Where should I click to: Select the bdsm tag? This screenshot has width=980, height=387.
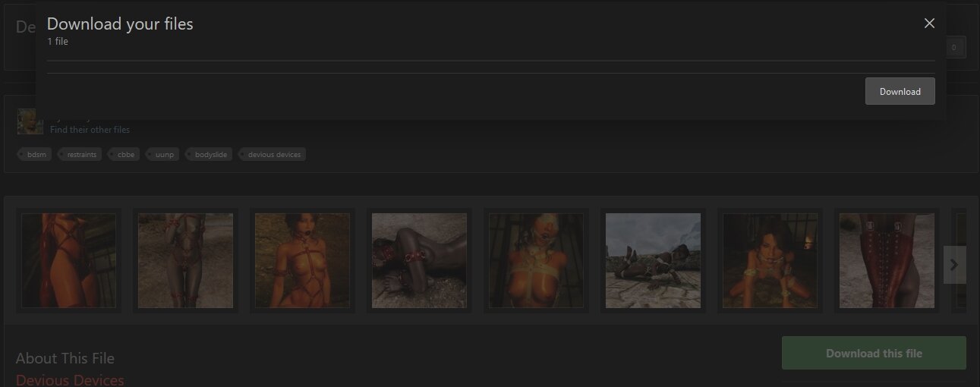(x=35, y=155)
